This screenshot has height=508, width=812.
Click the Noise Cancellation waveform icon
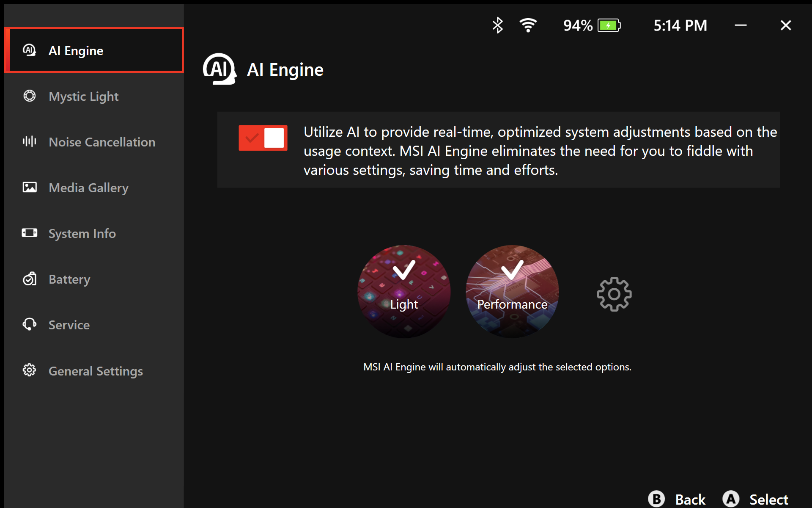tap(30, 141)
